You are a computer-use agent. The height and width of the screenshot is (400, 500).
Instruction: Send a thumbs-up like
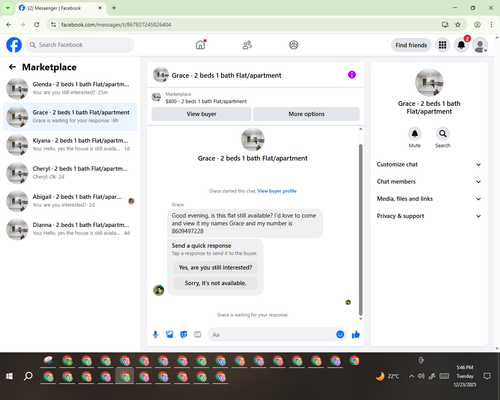(356, 334)
